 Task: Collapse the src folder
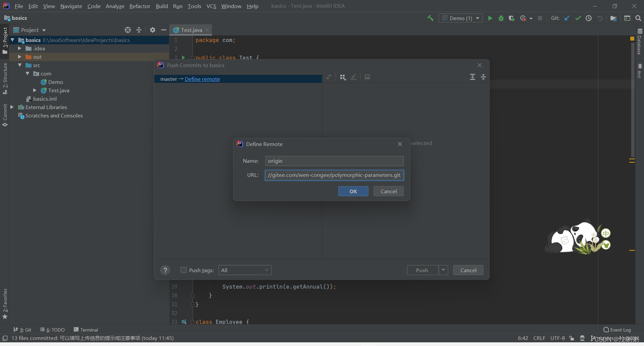[20, 65]
